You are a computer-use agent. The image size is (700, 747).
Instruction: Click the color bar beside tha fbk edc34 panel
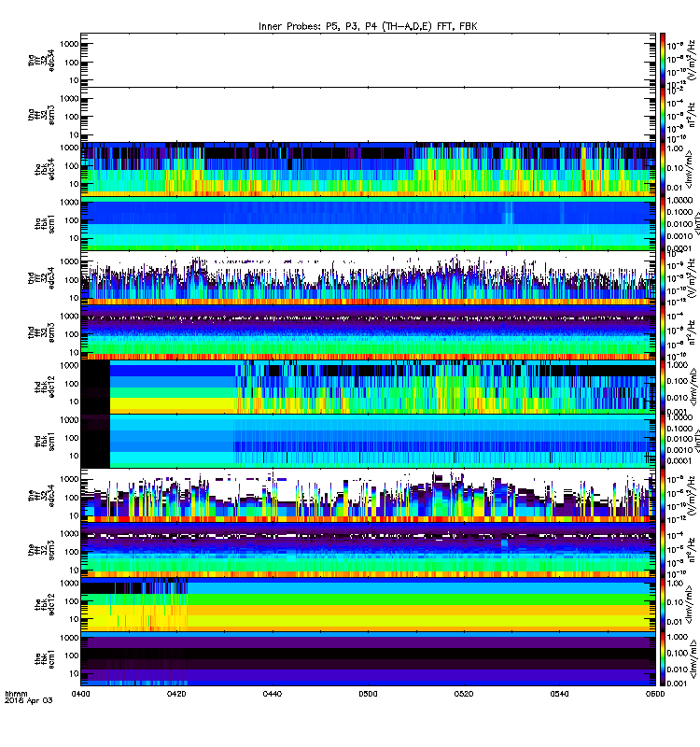click(x=663, y=169)
